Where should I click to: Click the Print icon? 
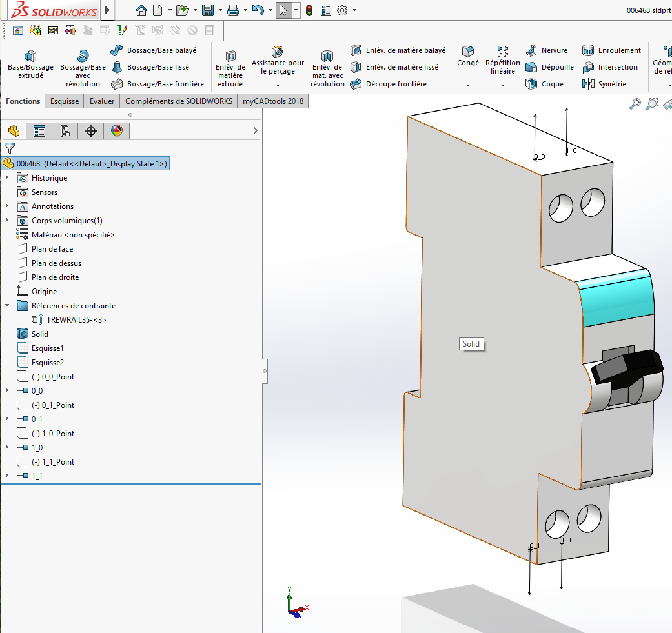coord(232,10)
